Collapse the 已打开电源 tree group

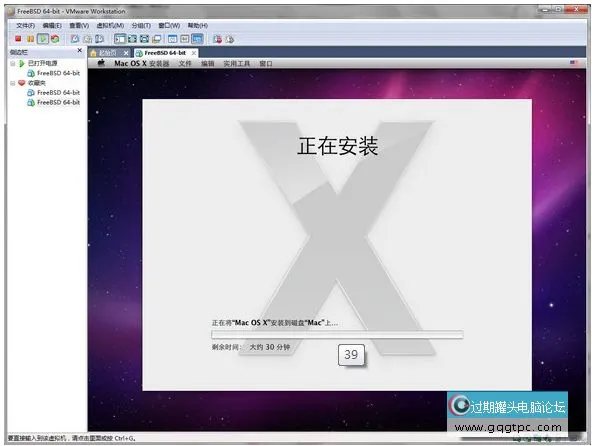(13, 63)
